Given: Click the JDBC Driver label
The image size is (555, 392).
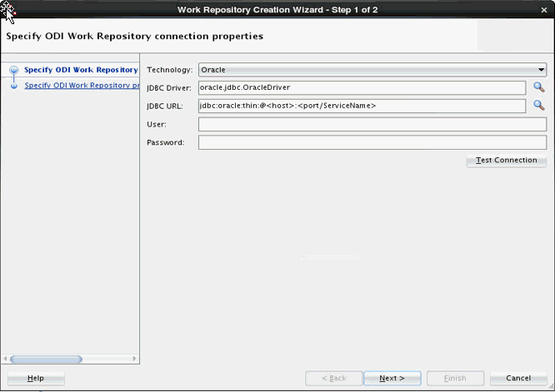Looking at the screenshot, I should coord(169,88).
